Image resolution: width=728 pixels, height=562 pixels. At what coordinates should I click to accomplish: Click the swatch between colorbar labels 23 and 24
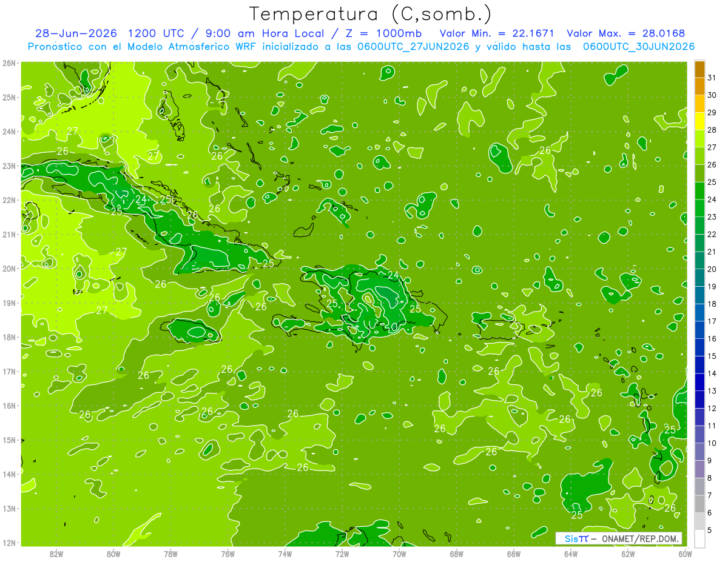[x=699, y=208]
